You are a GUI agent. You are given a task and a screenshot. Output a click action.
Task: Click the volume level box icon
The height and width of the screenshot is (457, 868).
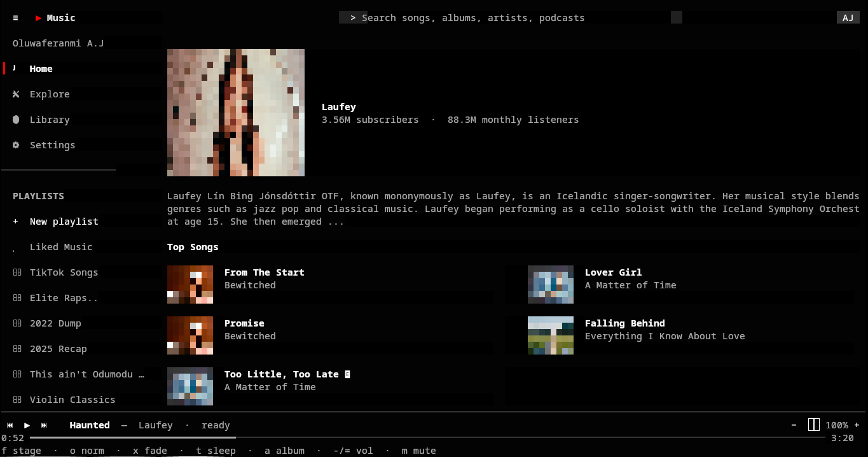click(814, 425)
